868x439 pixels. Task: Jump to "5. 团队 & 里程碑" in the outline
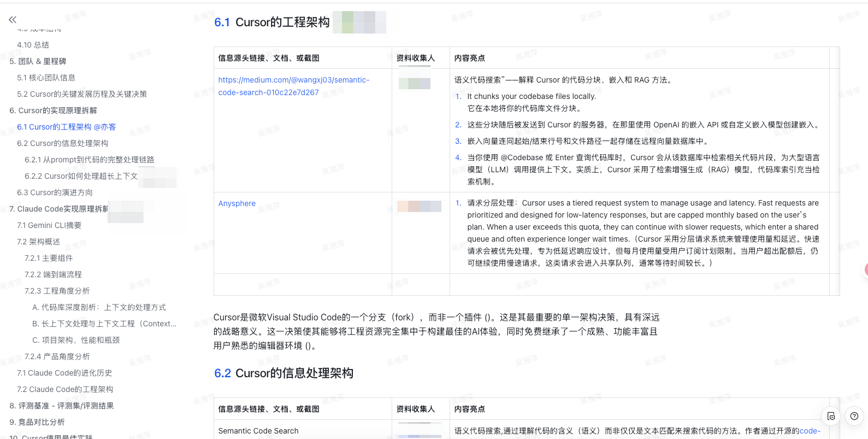[x=38, y=61]
